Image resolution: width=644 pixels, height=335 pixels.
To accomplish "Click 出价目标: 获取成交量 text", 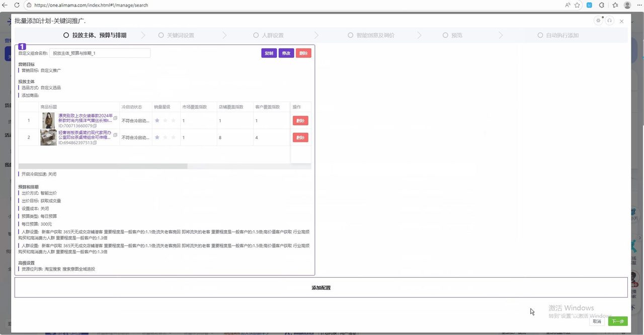I will pos(41,200).
